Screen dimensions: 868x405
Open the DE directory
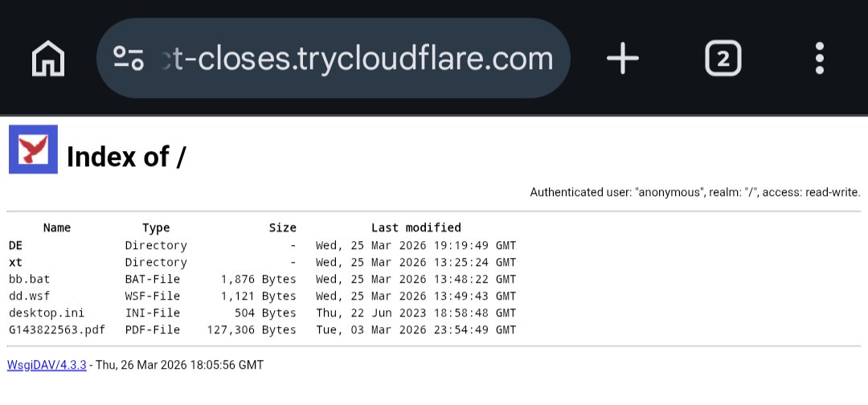click(15, 245)
